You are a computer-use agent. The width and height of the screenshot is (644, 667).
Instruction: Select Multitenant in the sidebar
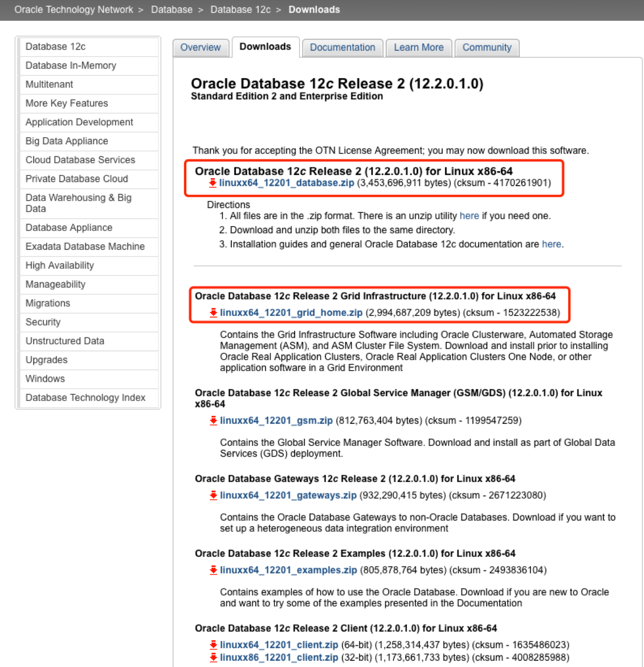click(x=89, y=84)
